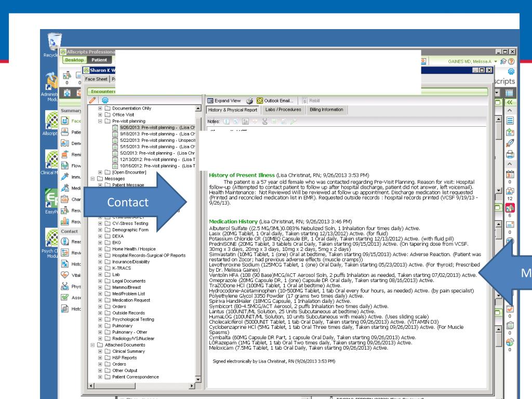
Task: Open the Billing Information tab
Action: coord(326,110)
